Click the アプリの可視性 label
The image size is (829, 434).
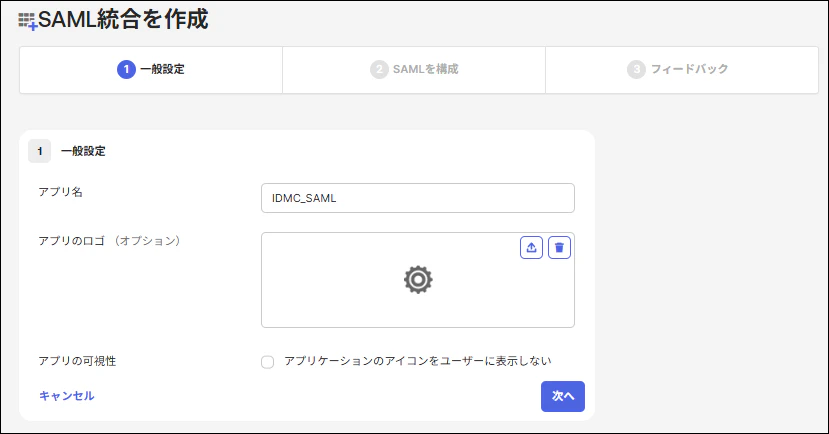[x=77, y=361]
